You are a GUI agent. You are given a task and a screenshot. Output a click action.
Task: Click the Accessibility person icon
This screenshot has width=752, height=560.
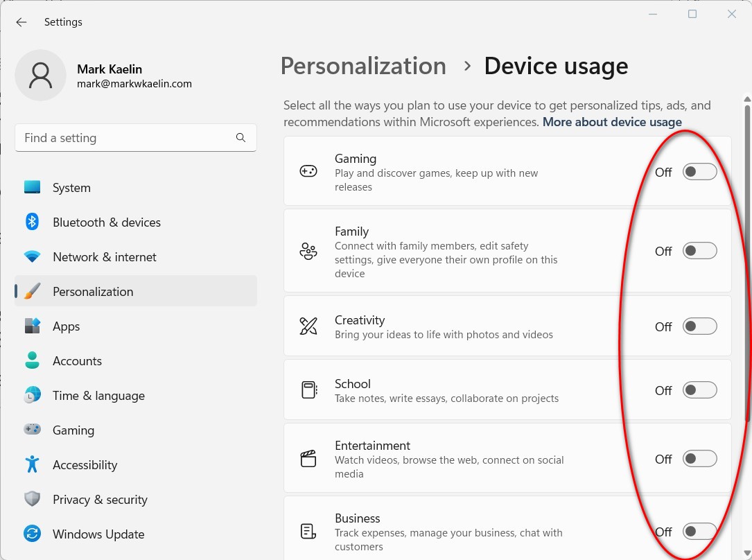coord(32,464)
